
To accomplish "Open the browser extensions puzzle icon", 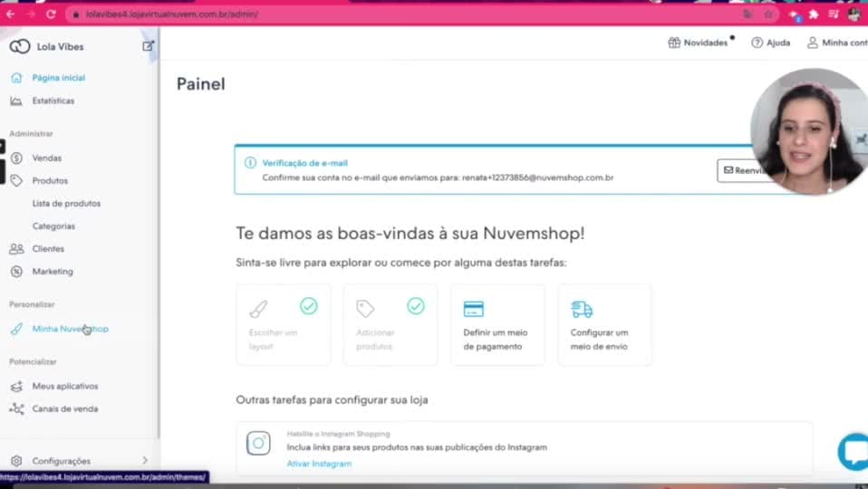I will pyautogui.click(x=814, y=14).
